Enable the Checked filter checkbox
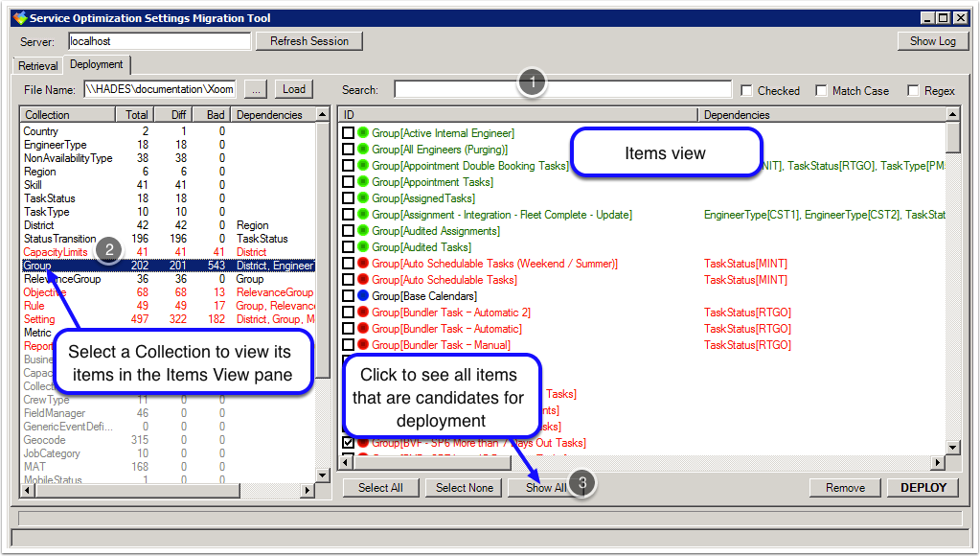Screen dimensions: 980x556 click(747, 91)
